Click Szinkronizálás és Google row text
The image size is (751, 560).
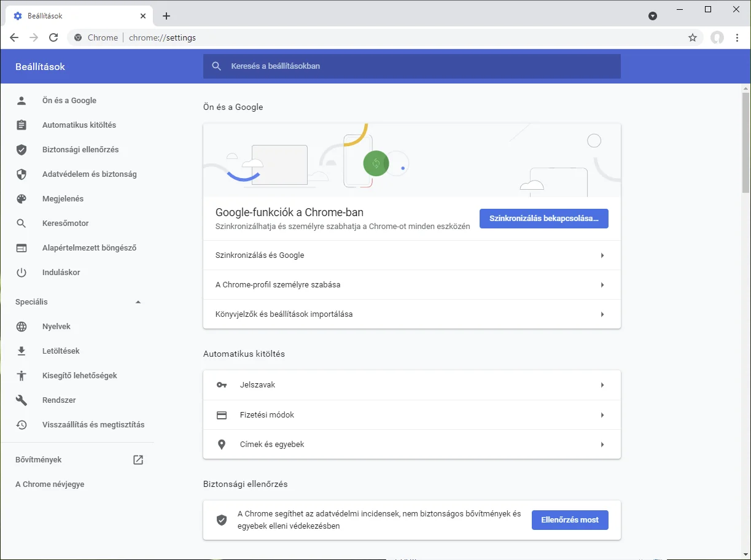[260, 255]
